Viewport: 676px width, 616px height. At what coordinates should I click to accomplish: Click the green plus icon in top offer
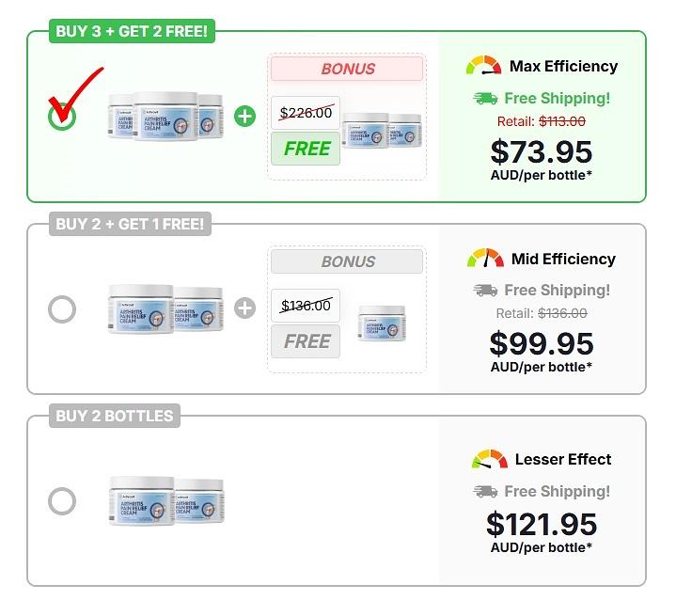tap(244, 117)
